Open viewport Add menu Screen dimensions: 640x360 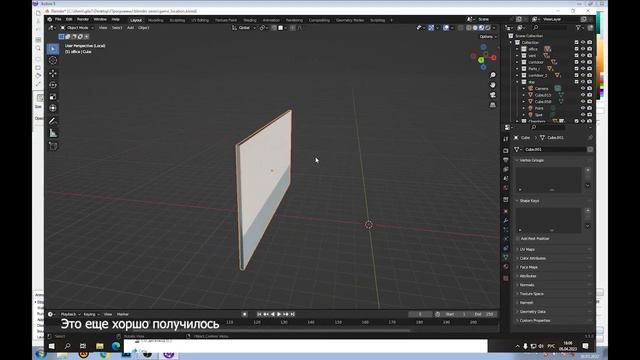click(x=130, y=28)
